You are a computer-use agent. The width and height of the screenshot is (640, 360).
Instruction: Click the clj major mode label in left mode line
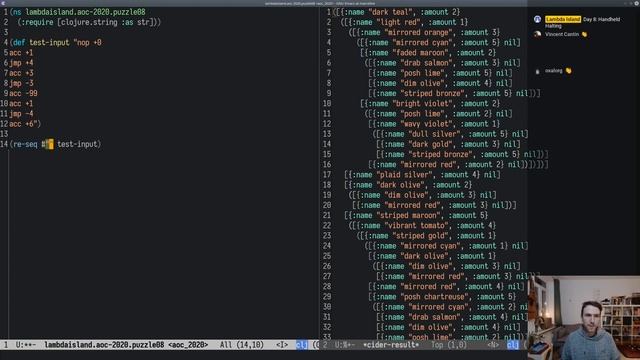point(302,345)
